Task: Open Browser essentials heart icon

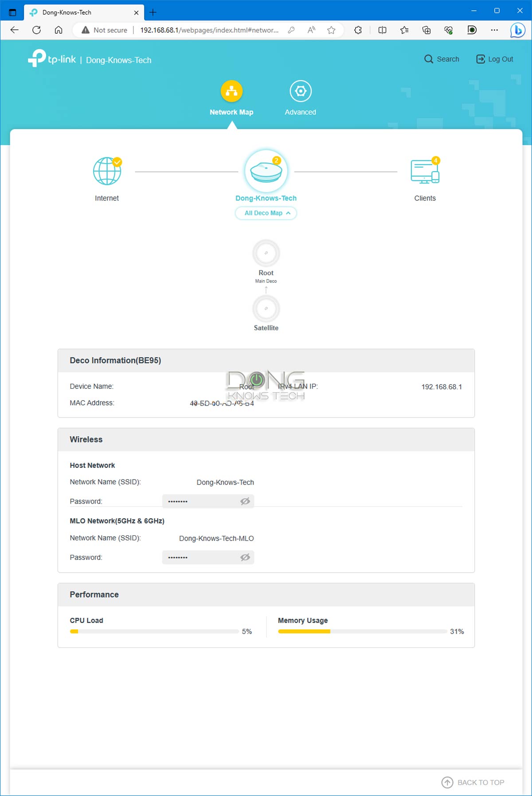Action: 449,30
